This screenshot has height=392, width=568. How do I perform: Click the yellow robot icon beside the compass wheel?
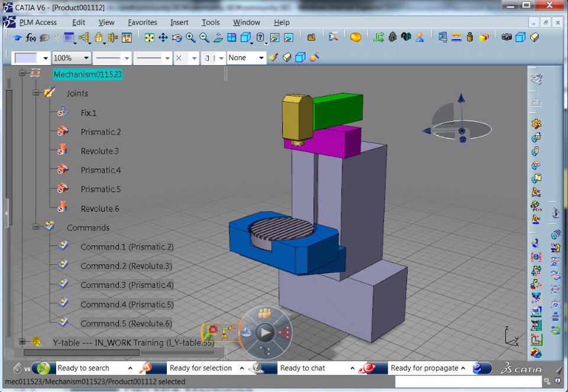228,332
